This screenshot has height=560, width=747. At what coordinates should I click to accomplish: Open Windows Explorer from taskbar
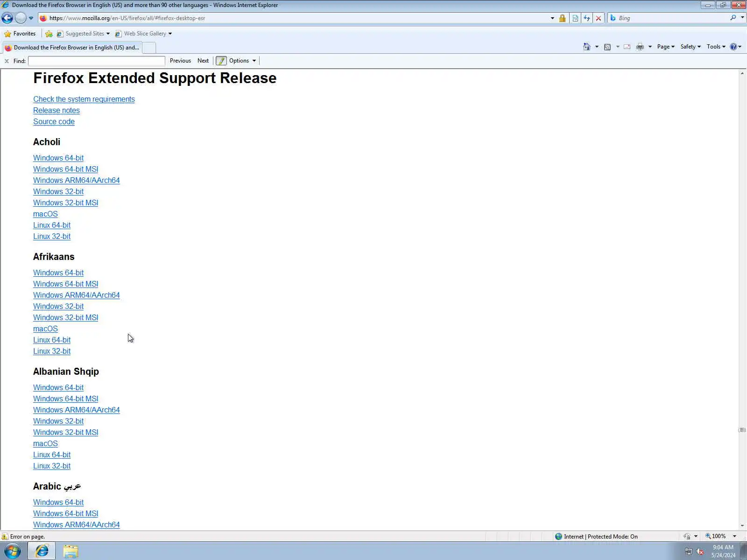pyautogui.click(x=70, y=551)
